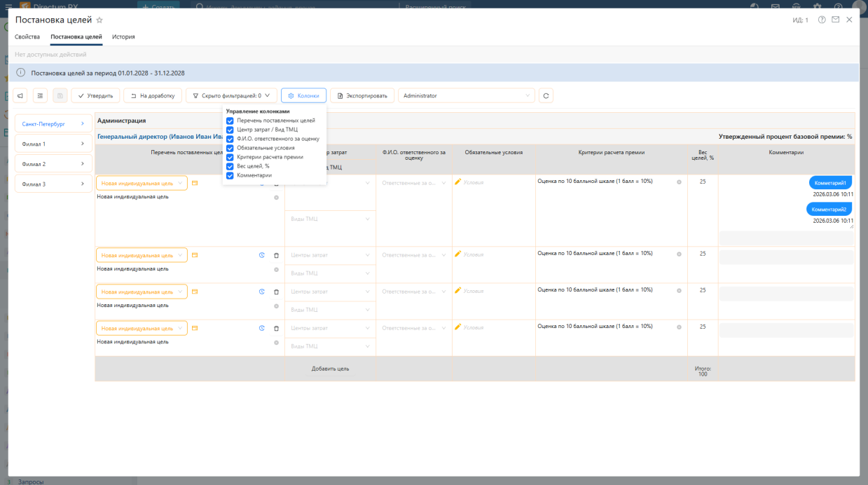Uncheck Перечень поставленных целей column checkbox

(230, 121)
